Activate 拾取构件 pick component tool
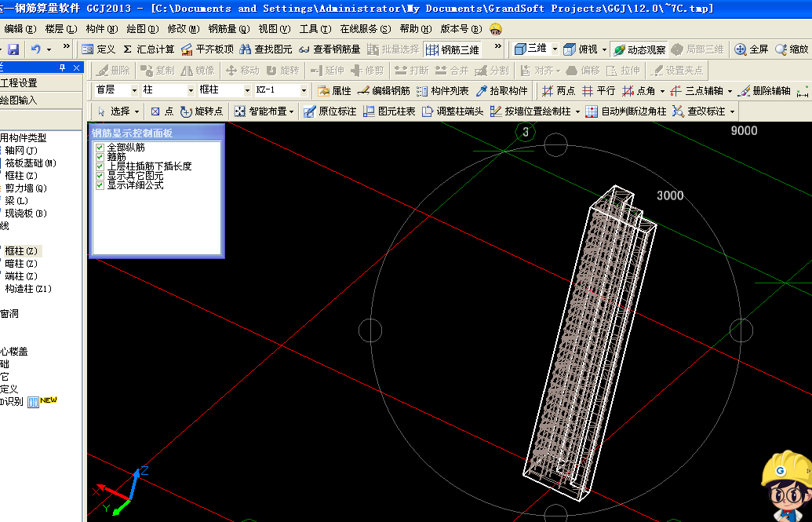 click(x=502, y=91)
